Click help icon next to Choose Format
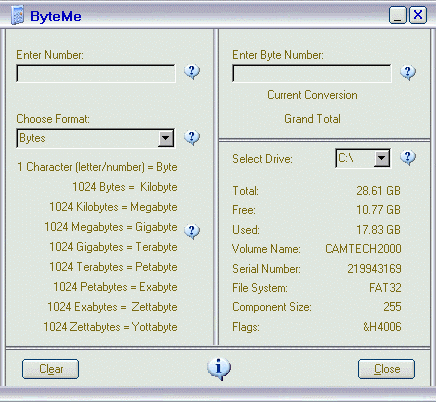 pyautogui.click(x=192, y=137)
